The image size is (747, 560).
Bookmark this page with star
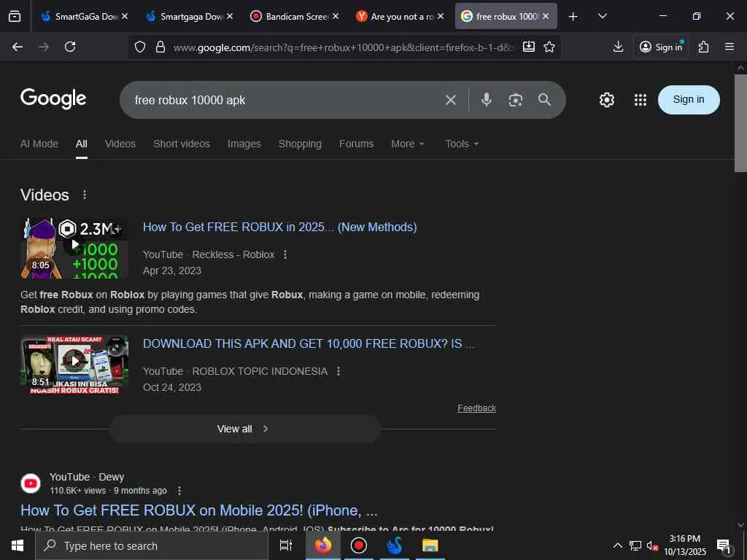click(549, 47)
